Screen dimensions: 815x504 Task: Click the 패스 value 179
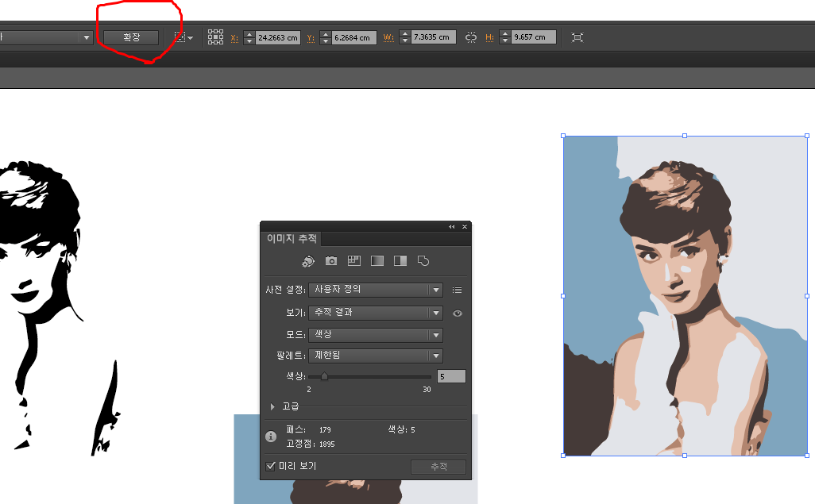click(325, 429)
